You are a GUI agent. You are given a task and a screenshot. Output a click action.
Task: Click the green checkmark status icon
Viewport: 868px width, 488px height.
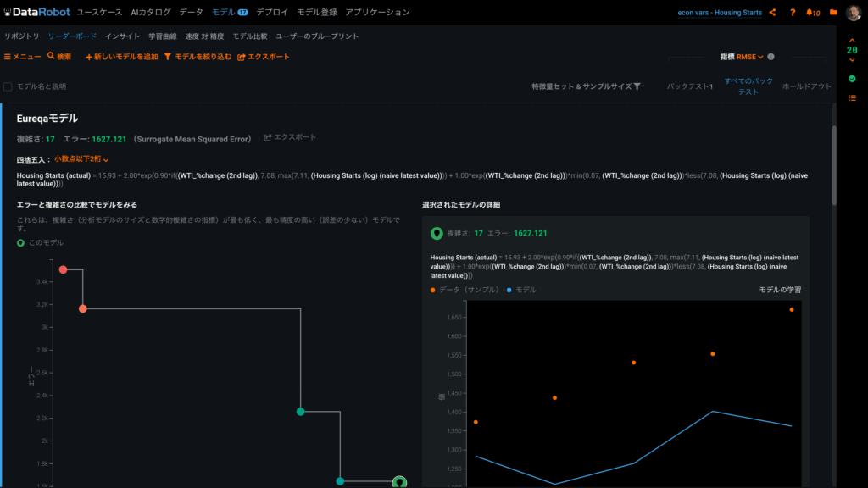point(852,79)
